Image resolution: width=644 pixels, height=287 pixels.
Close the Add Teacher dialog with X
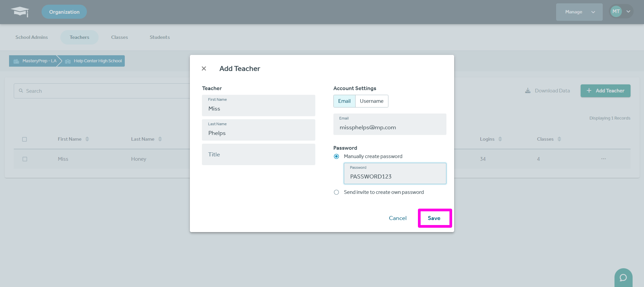click(204, 69)
